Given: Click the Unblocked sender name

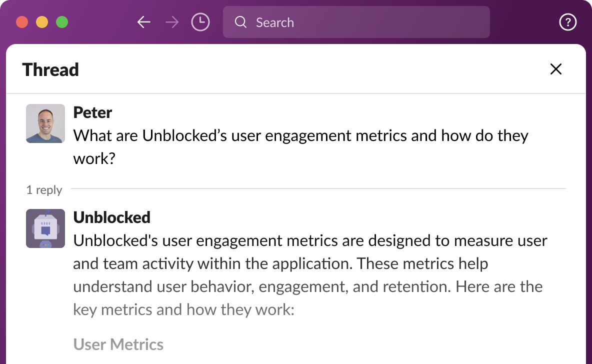Looking at the screenshot, I should (111, 217).
